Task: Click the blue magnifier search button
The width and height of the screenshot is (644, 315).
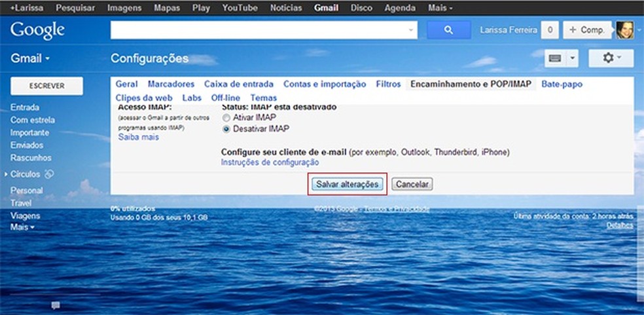Action: click(448, 30)
